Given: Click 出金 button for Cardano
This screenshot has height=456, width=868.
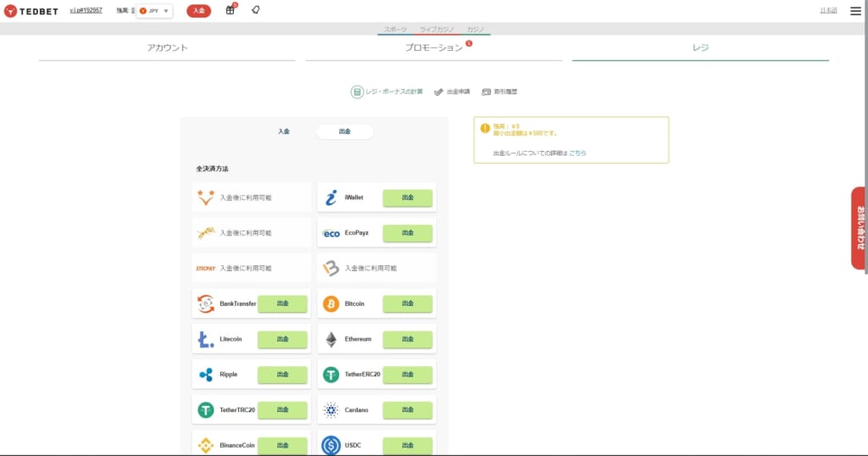Looking at the screenshot, I should pyautogui.click(x=408, y=410).
